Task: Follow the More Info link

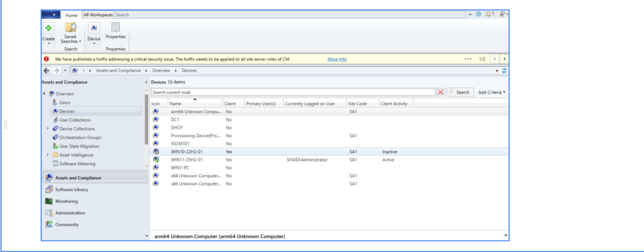Action: pyautogui.click(x=337, y=59)
